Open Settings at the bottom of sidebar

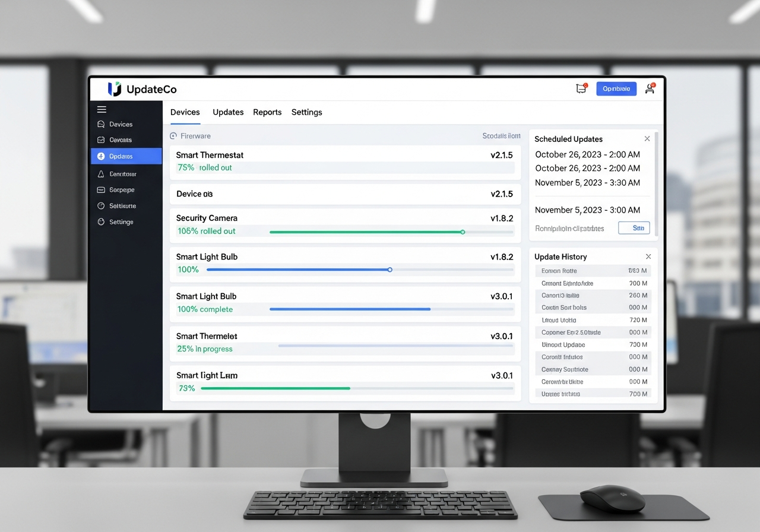click(x=101, y=221)
